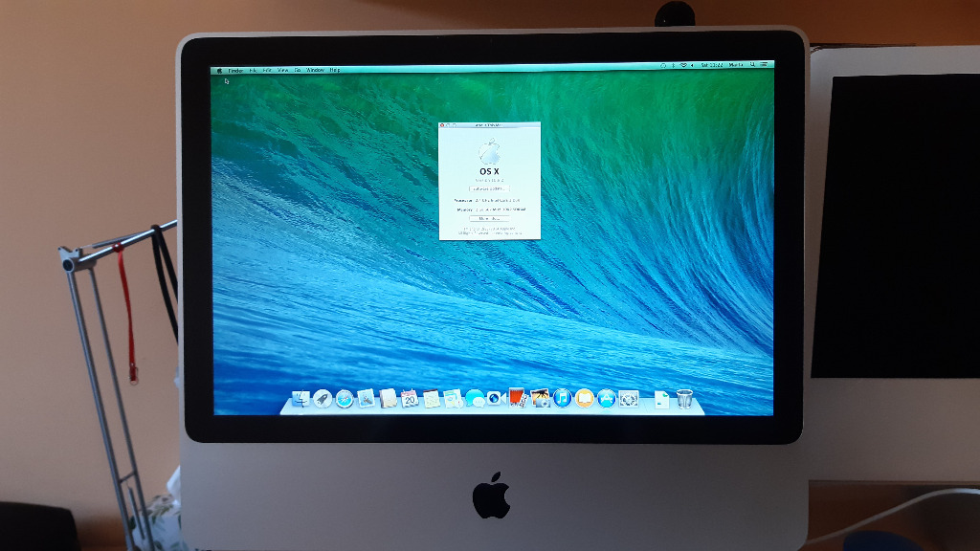Open the Finder menu

pyautogui.click(x=235, y=71)
